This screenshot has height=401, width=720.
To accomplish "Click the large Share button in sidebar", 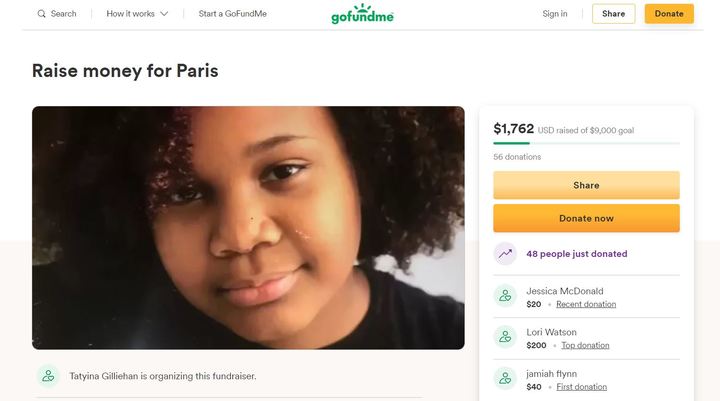I will (x=586, y=185).
